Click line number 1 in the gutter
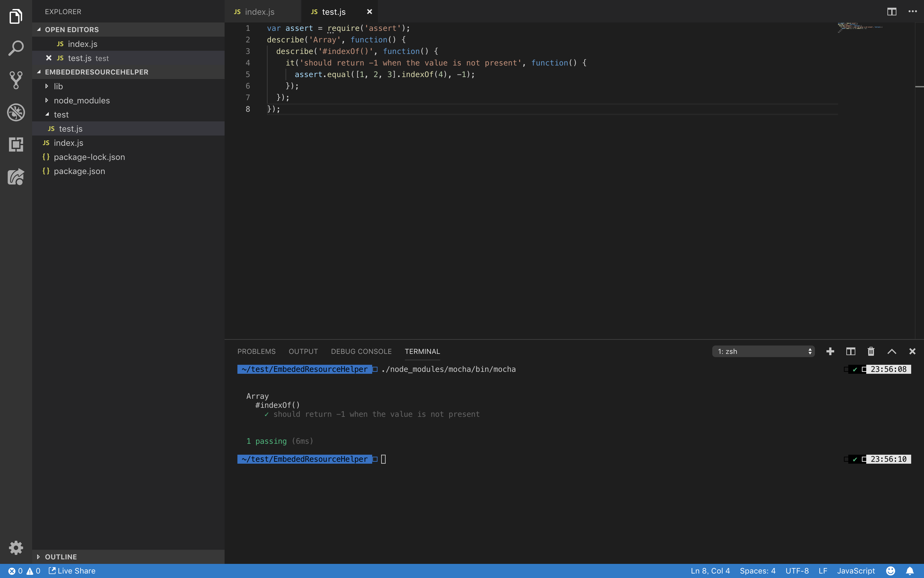Screen dimensions: 924x578 (x=248, y=28)
